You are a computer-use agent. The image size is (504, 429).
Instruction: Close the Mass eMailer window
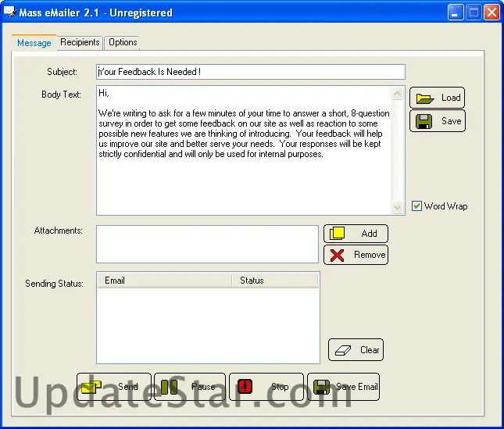[x=491, y=13]
